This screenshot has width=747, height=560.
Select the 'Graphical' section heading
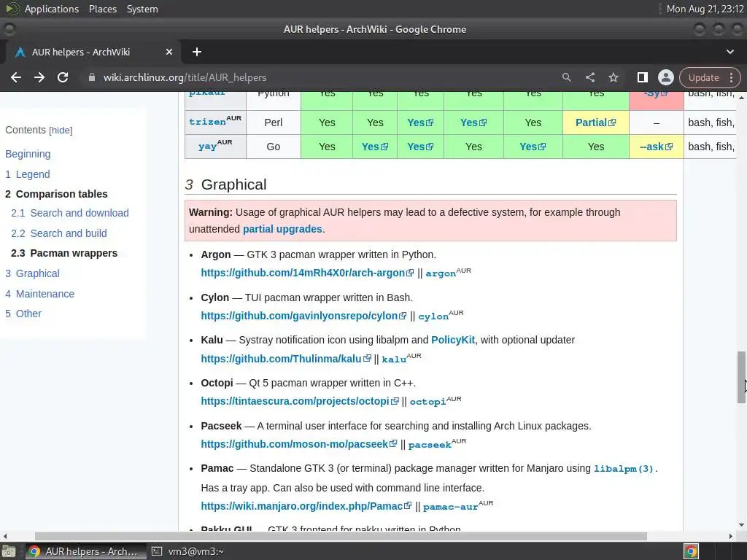[233, 184]
